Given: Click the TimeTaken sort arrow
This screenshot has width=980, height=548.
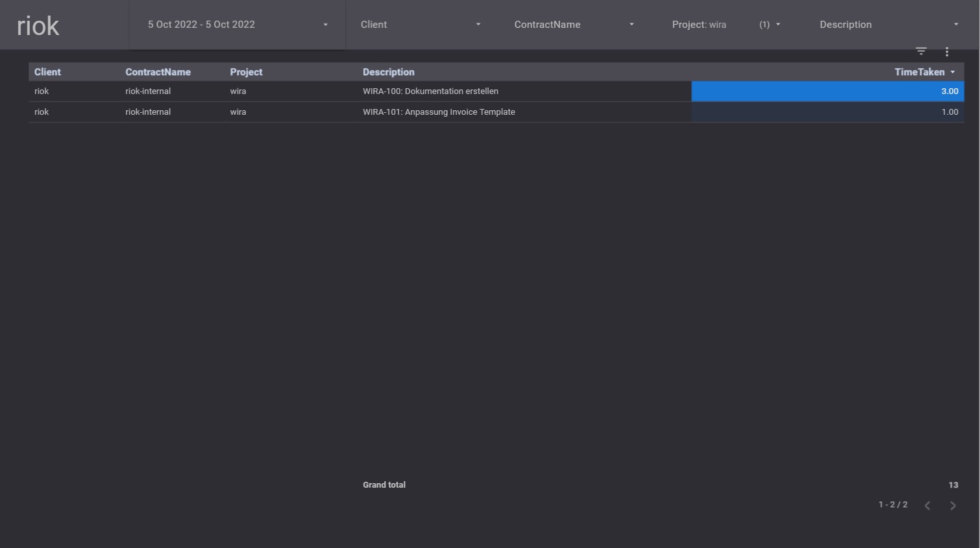Looking at the screenshot, I should 953,72.
